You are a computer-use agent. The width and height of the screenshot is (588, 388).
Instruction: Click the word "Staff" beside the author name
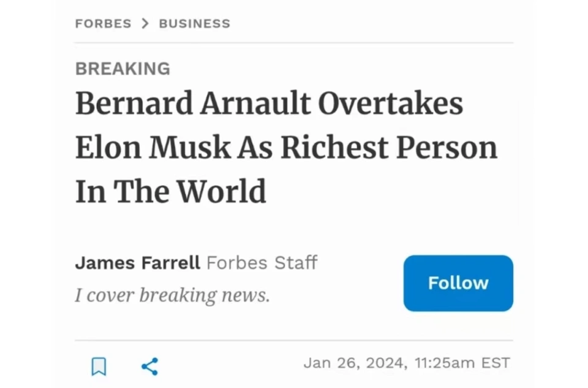coord(295,263)
